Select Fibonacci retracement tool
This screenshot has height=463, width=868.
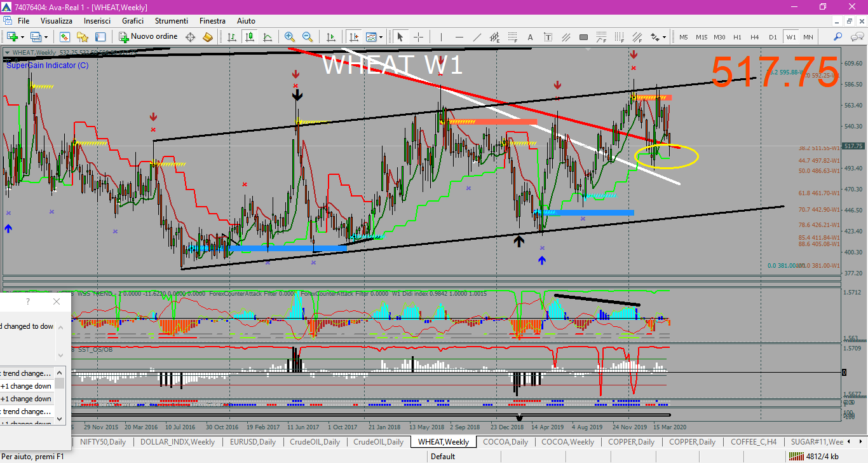[512, 37]
